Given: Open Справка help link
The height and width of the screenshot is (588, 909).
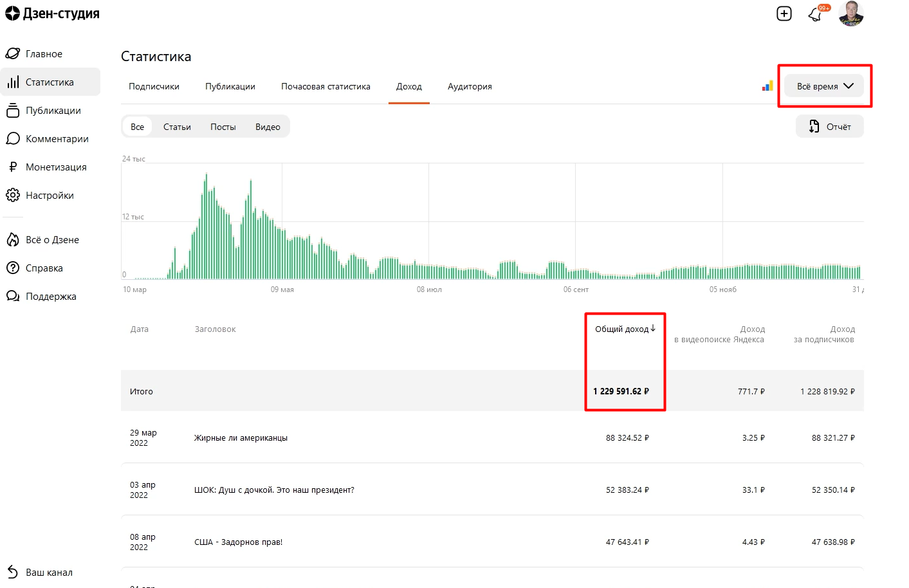Looking at the screenshot, I should coord(44,268).
